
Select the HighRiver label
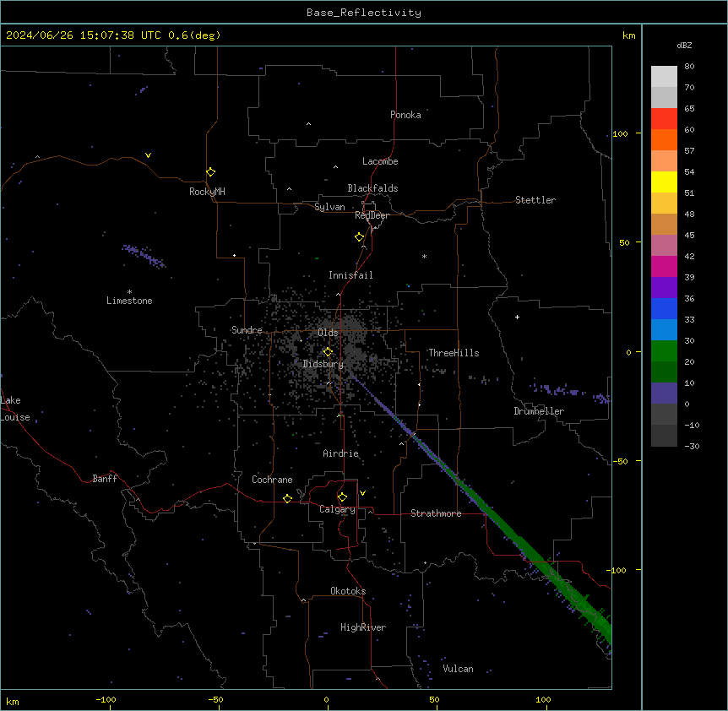click(x=363, y=627)
